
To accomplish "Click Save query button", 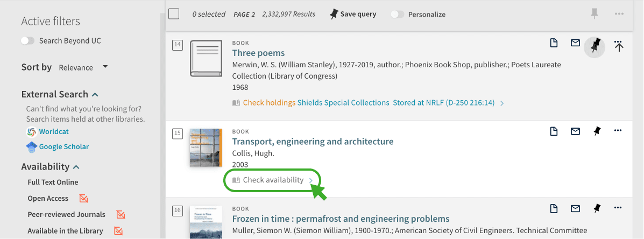I will [353, 15].
